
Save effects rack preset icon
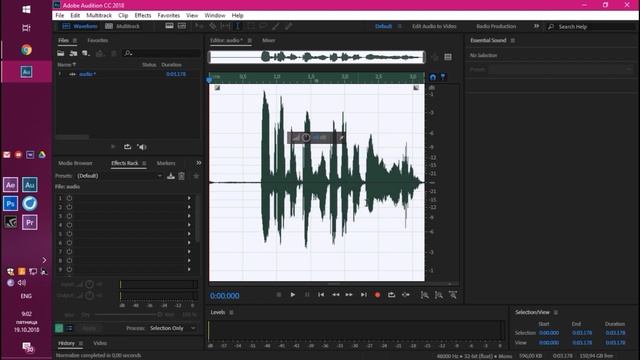[171, 176]
